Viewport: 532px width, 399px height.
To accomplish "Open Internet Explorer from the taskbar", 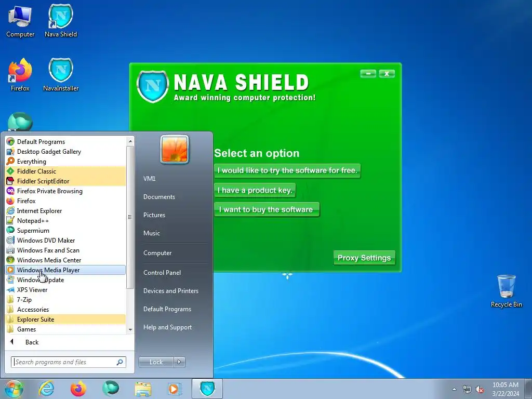I will [x=46, y=389].
